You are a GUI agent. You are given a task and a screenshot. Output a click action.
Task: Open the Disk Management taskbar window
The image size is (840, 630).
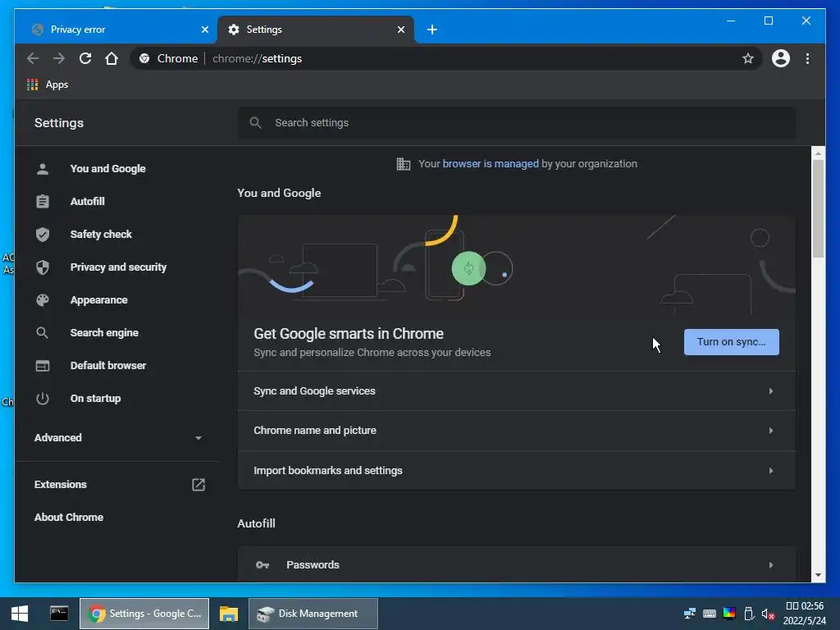click(x=313, y=614)
